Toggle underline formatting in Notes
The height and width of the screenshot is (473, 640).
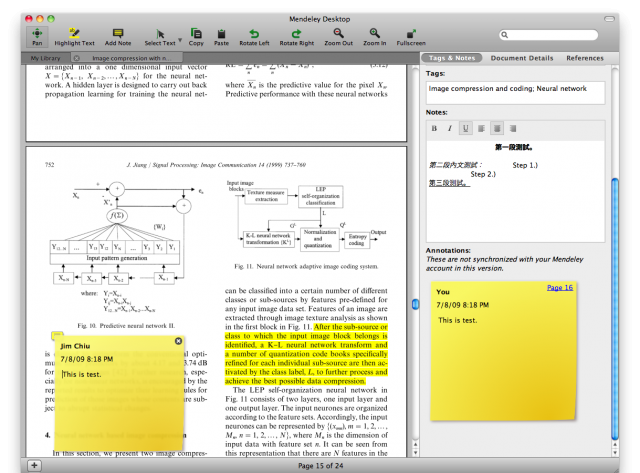click(465, 129)
